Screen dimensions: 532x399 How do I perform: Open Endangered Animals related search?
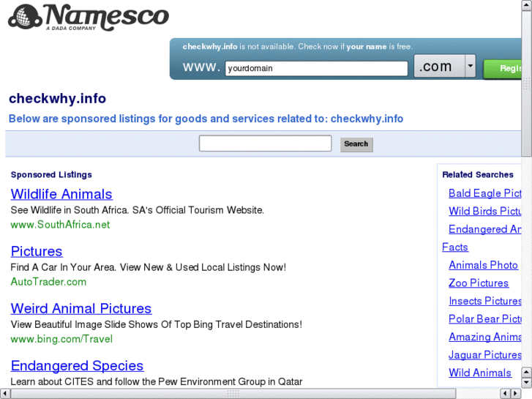[485, 229]
